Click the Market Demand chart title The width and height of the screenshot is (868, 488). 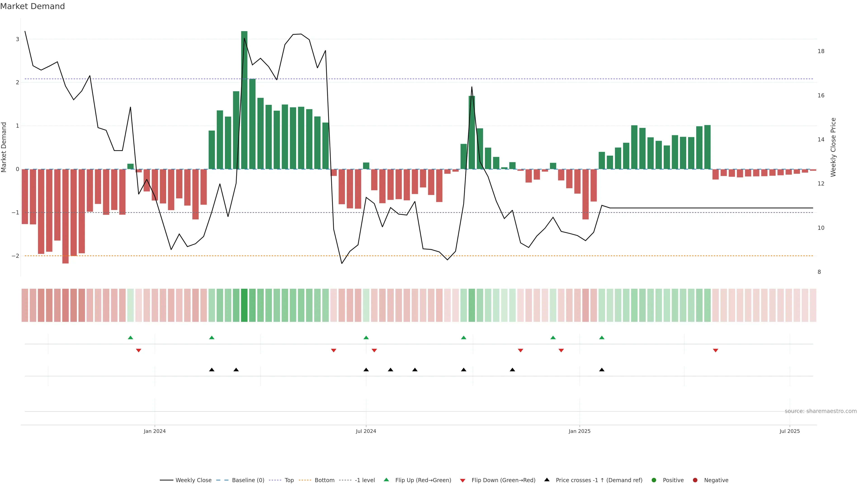click(32, 6)
